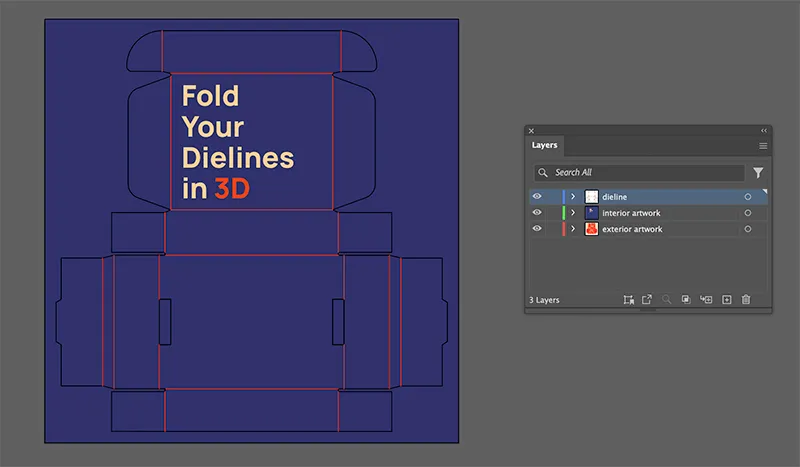Switch to the Layers tab

tap(544, 145)
